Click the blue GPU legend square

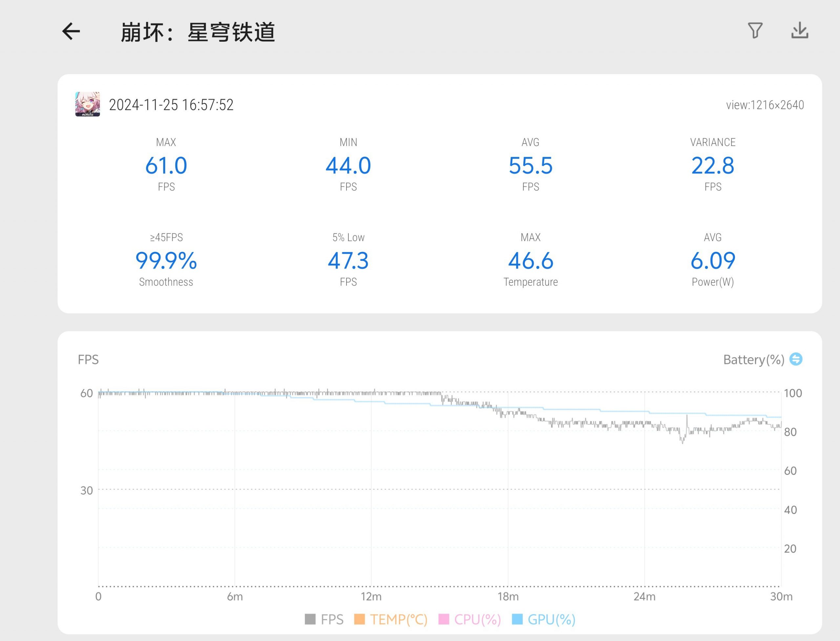coord(517,619)
